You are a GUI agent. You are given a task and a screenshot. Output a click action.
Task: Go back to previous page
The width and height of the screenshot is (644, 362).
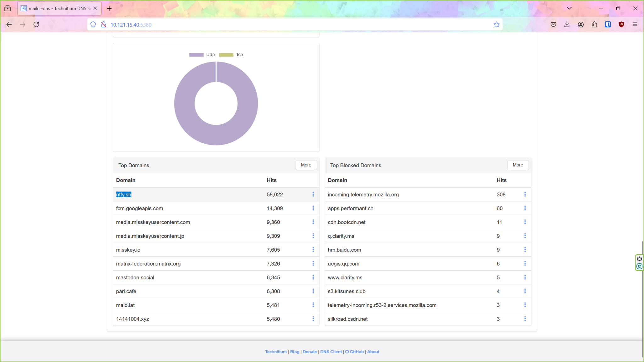9,25
